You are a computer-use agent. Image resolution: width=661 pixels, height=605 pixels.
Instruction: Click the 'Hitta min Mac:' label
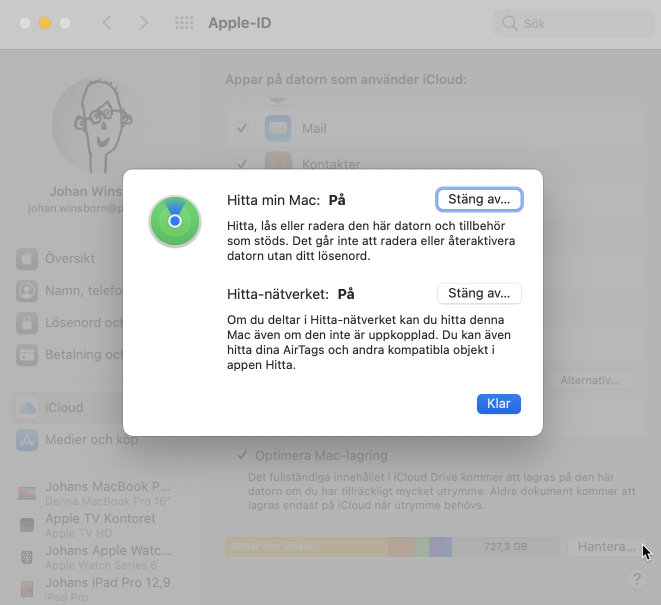274,200
